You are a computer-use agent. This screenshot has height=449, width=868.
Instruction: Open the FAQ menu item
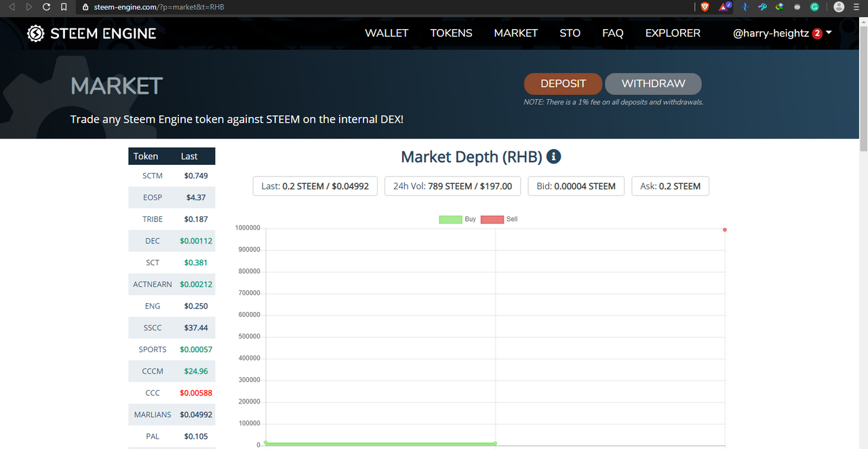tap(612, 33)
